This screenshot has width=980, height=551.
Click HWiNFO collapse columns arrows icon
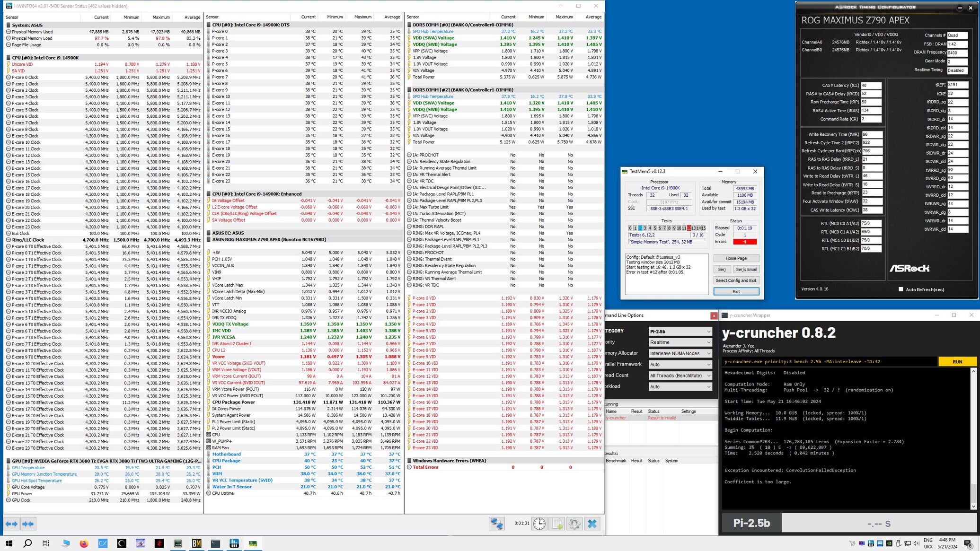[28, 524]
